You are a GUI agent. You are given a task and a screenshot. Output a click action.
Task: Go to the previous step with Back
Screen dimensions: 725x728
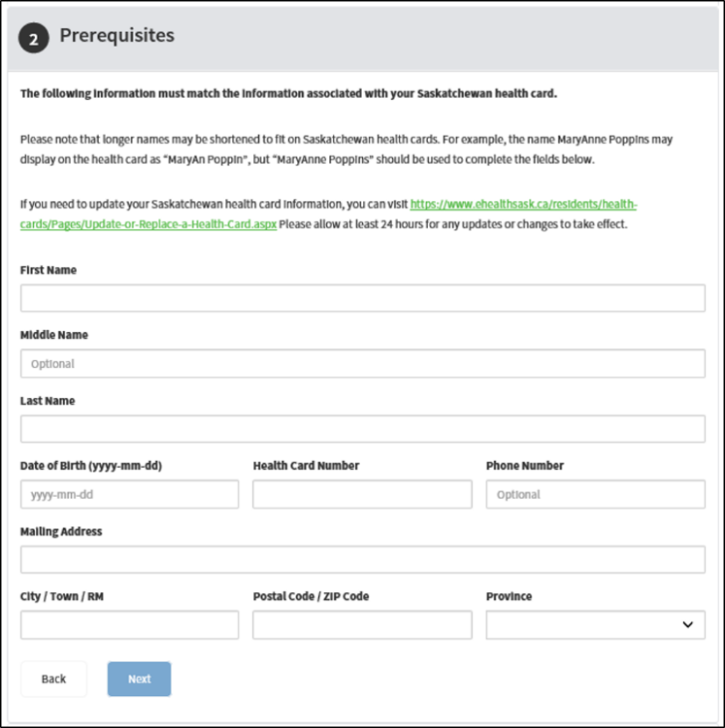(53, 678)
